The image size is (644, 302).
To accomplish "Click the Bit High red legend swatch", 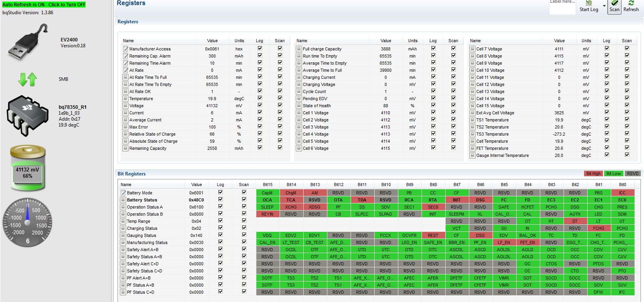I will (x=594, y=173).
